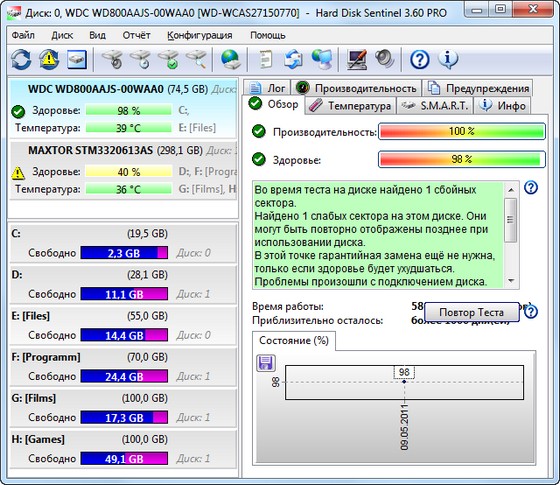Click the Приблизительно осталось label
Viewport: 560px width, 485px height.
318,320
